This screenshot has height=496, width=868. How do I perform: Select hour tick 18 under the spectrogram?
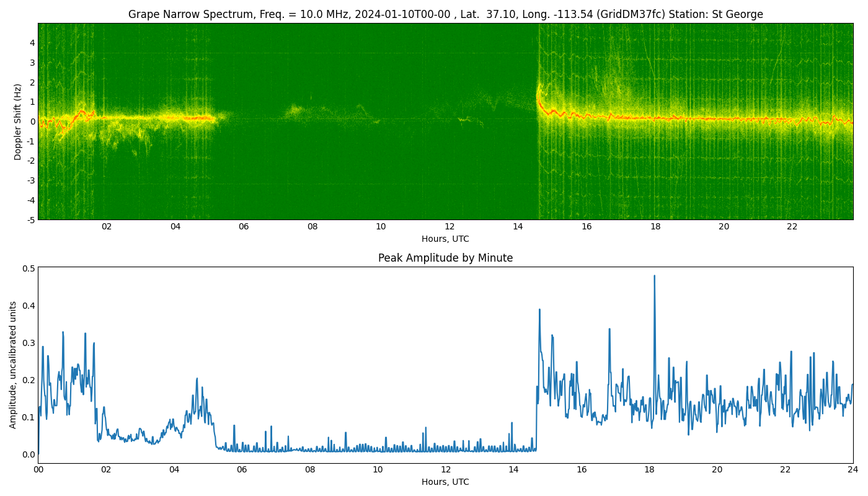pyautogui.click(x=655, y=227)
